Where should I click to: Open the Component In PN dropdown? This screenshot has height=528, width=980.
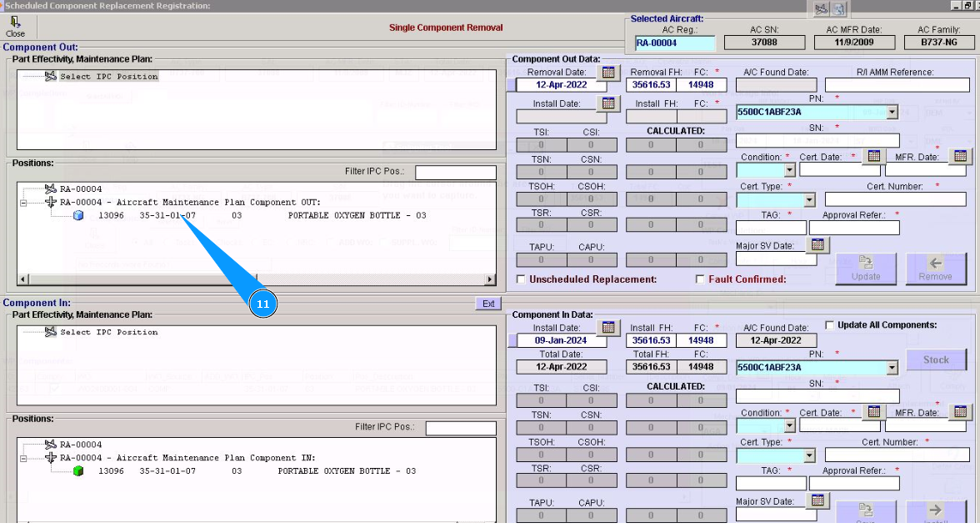coord(892,368)
